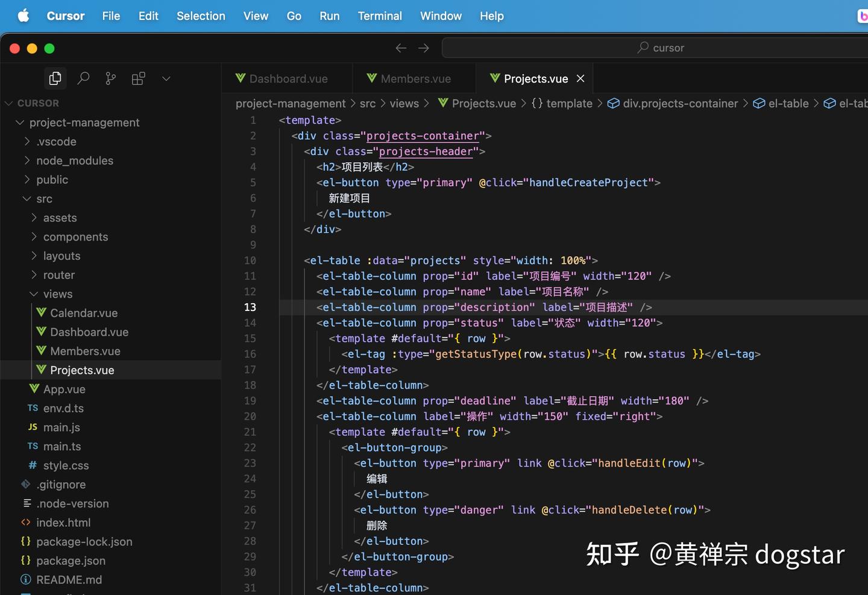Select the Search icon in sidebar
The height and width of the screenshot is (595, 868).
[x=83, y=78]
